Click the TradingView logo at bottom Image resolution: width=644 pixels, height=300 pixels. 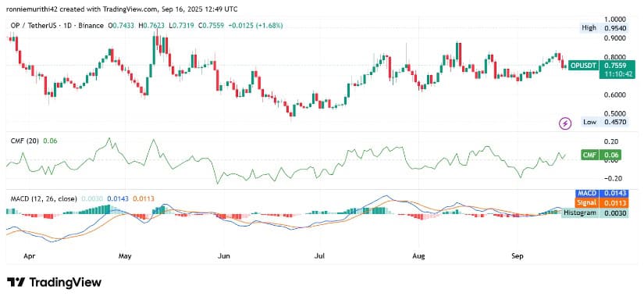(x=54, y=282)
